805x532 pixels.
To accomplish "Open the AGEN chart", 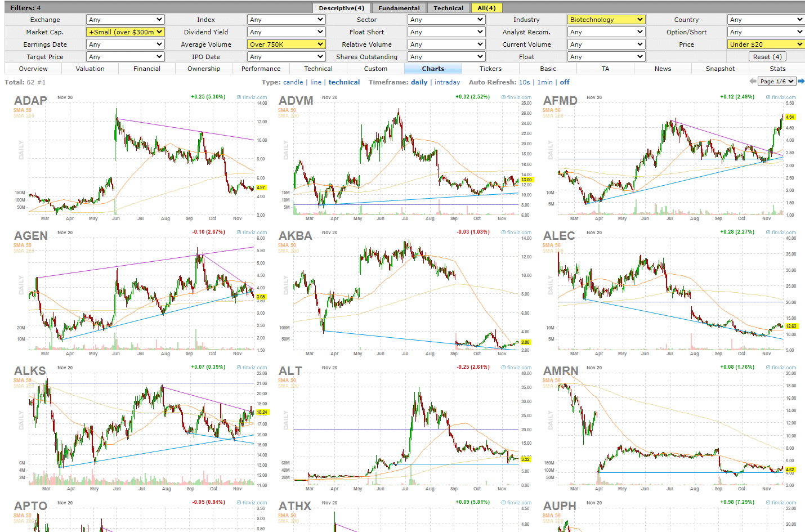I will pyautogui.click(x=140, y=293).
